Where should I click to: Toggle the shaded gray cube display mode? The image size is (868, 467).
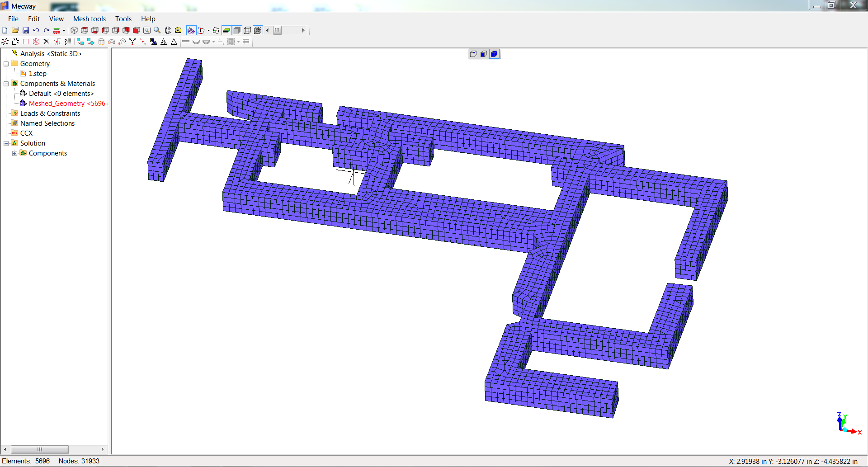click(x=237, y=30)
